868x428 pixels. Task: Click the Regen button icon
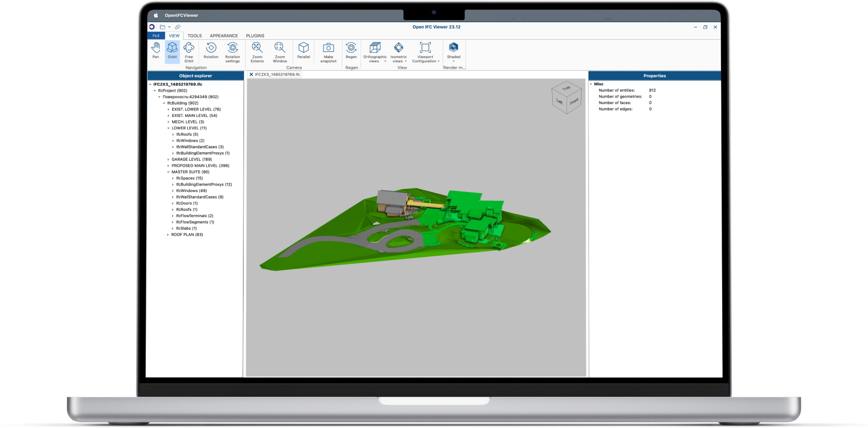coord(351,48)
